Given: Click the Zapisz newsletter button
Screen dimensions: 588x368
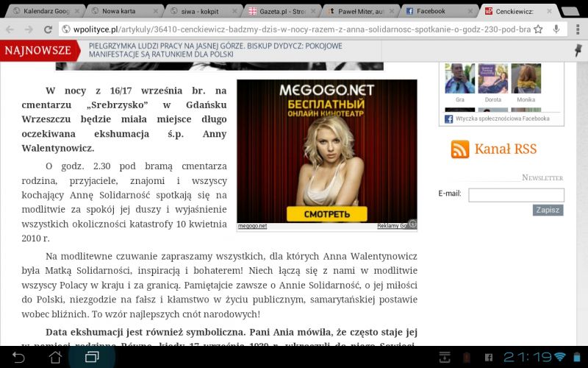Looking at the screenshot, I should pos(548,210).
